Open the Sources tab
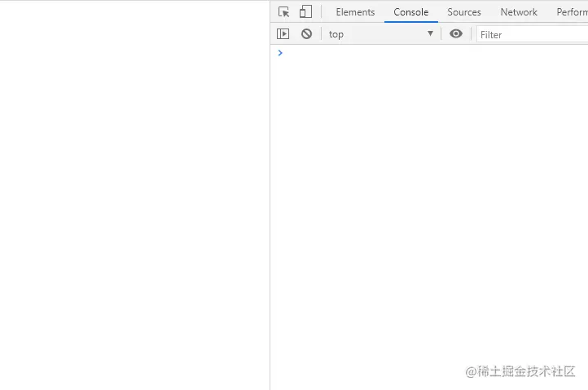This screenshot has height=390, width=588. (x=464, y=12)
